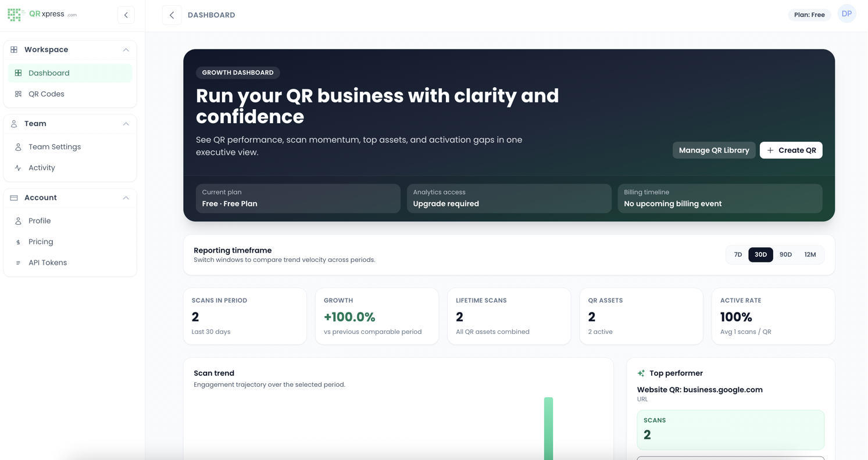Collapse the Workspace section chevron
Viewport: 868px width, 460px height.
pos(126,50)
